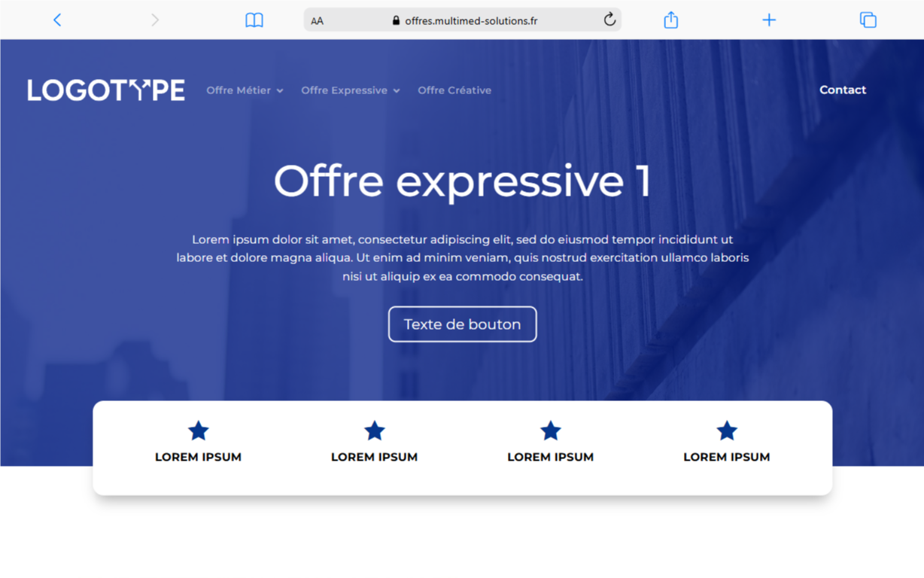
Task: Click the Texte de bouton button
Action: coord(463,324)
